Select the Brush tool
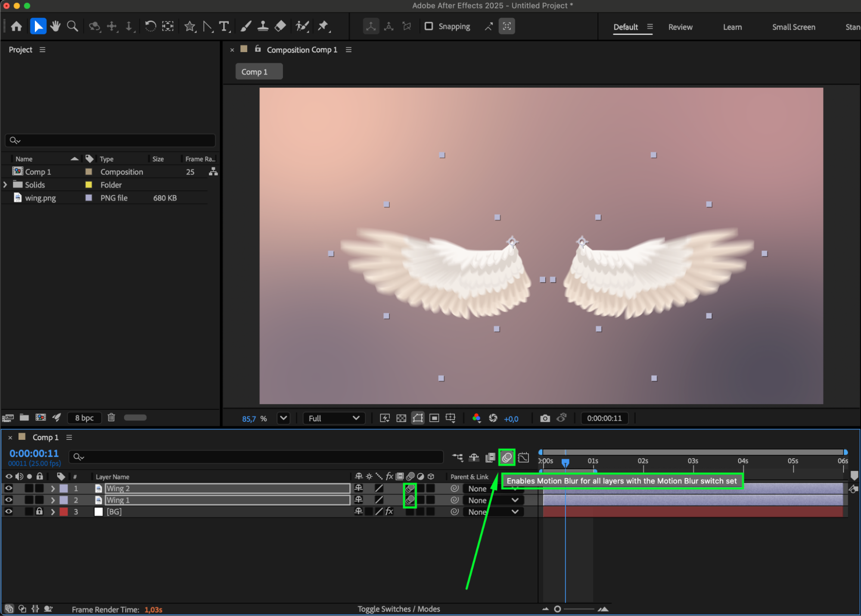861x616 pixels. (x=246, y=27)
